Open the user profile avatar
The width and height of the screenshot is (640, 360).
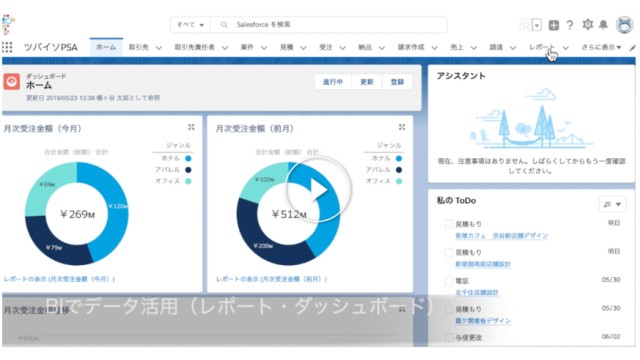coord(624,25)
